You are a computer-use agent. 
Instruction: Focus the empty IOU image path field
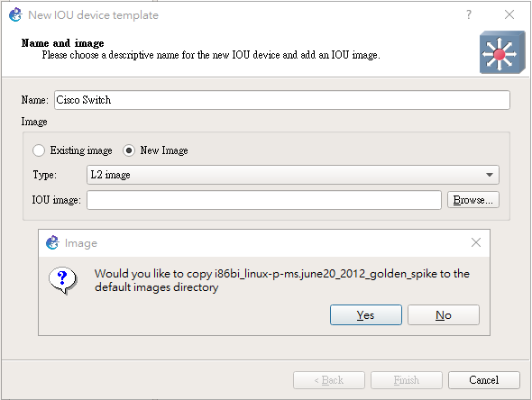(264, 200)
